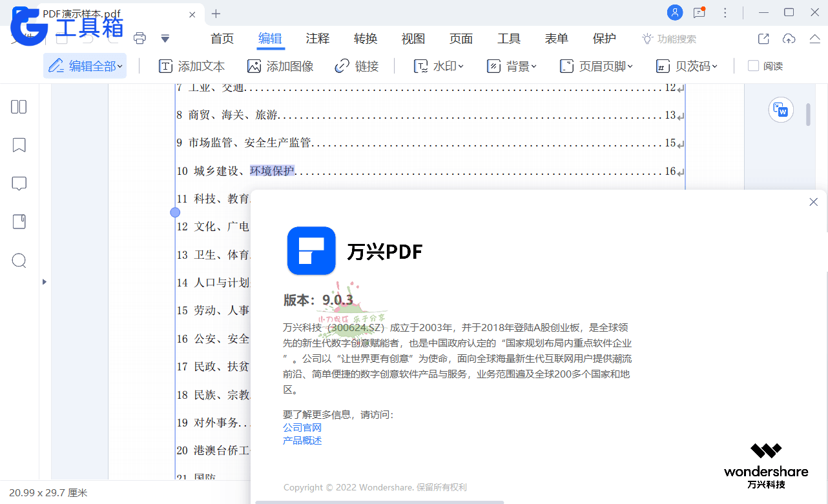Open the 贝茨码 Bates number dropdown
The height and width of the screenshot is (504, 828).
coord(686,66)
